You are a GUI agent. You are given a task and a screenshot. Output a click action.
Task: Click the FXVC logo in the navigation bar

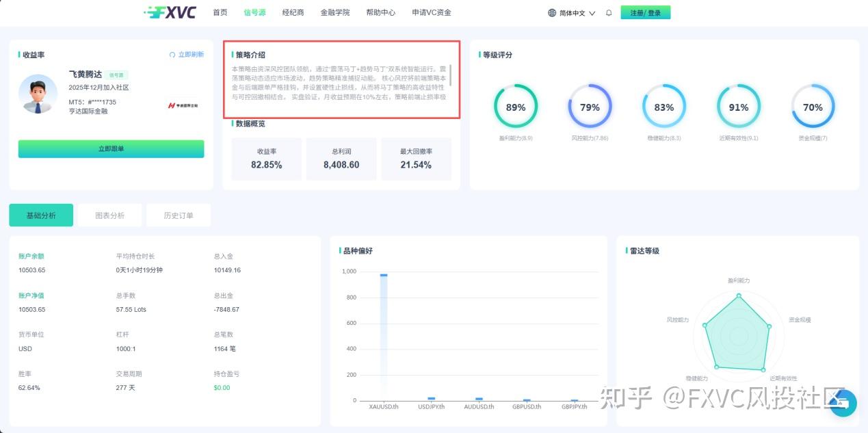point(169,12)
